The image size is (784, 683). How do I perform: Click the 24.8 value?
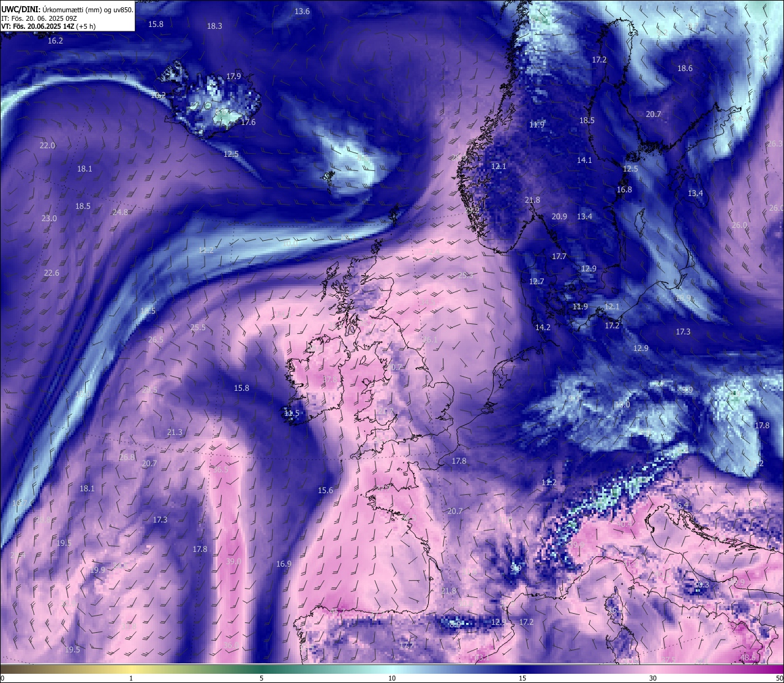[121, 213]
